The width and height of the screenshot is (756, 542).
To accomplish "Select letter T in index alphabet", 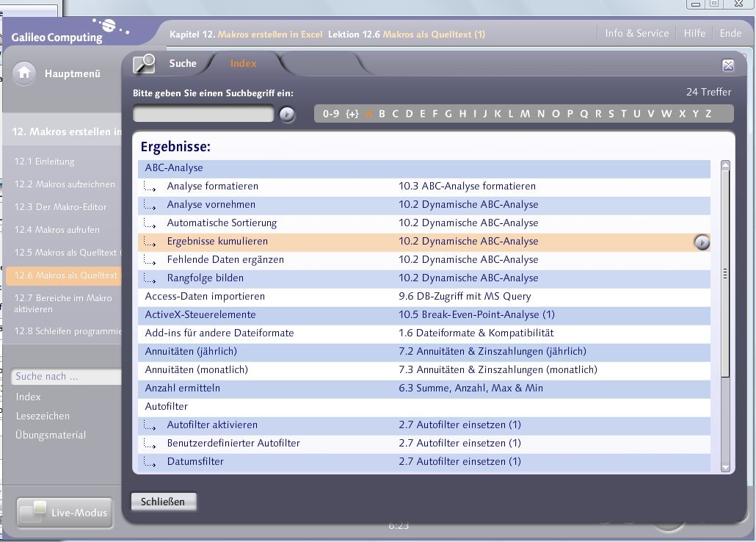I will pos(623,114).
